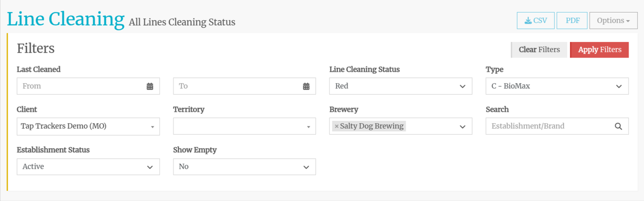This screenshot has width=644, height=201.
Task: Focus the Establishment/Brand search box
Action: (x=550, y=126)
